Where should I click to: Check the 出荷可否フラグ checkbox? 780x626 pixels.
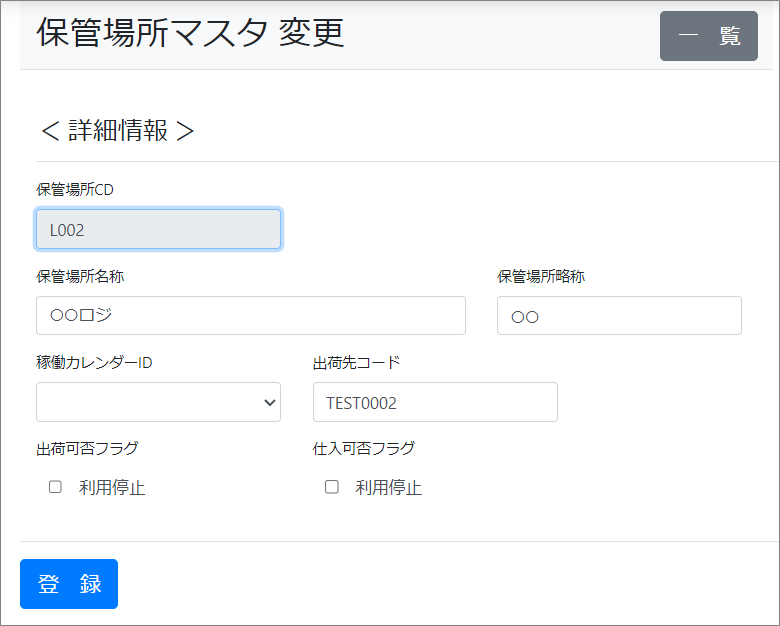pos(56,487)
